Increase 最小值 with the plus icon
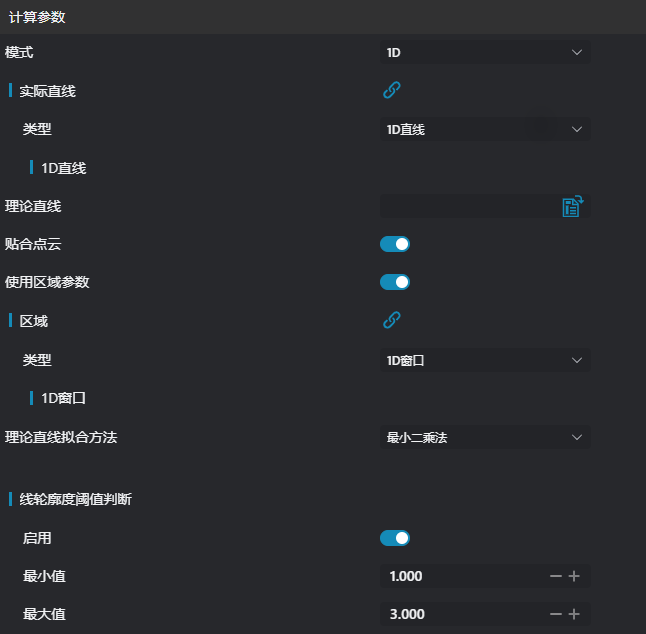The image size is (646, 634). coord(575,576)
